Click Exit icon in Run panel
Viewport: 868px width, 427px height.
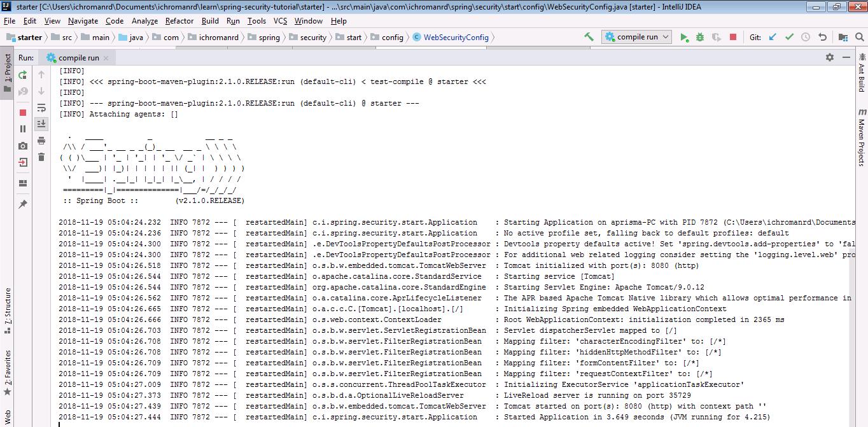pyautogui.click(x=23, y=162)
